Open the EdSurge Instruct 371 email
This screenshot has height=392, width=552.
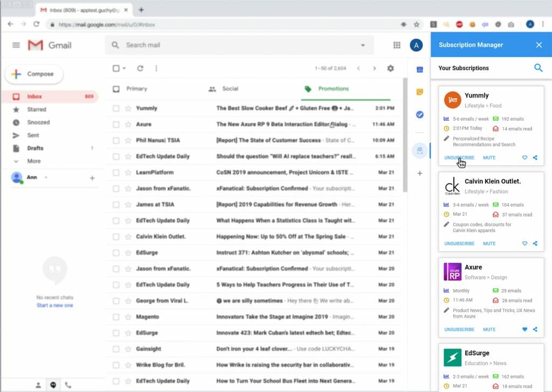click(253, 252)
